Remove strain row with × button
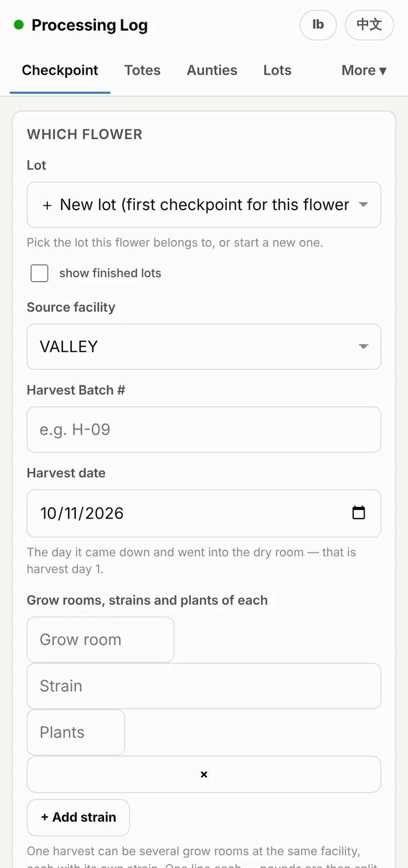This screenshot has height=868, width=408. [x=204, y=774]
